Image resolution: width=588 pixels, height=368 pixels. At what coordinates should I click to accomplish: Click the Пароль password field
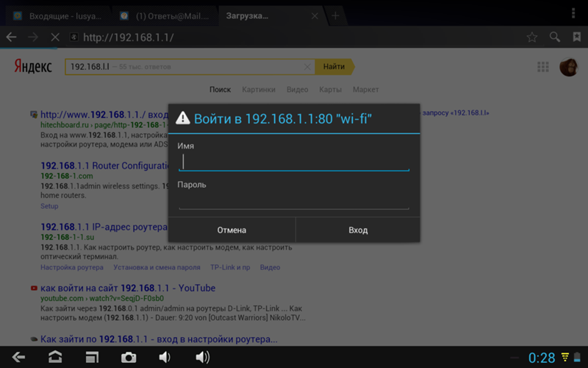(x=294, y=200)
